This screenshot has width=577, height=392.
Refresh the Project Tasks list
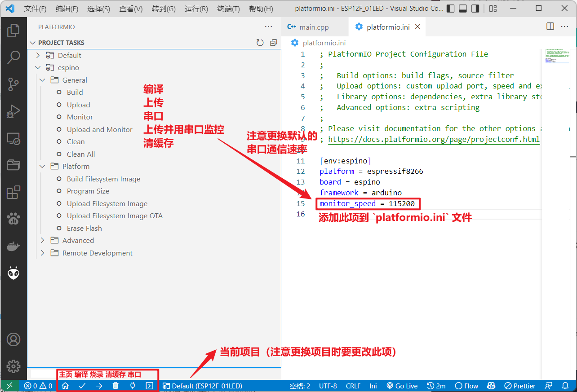[260, 43]
